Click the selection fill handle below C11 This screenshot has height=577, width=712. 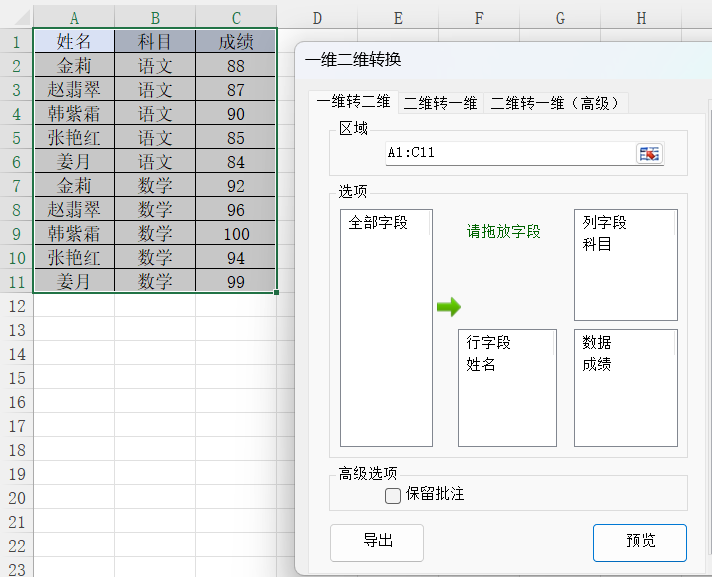click(x=277, y=292)
